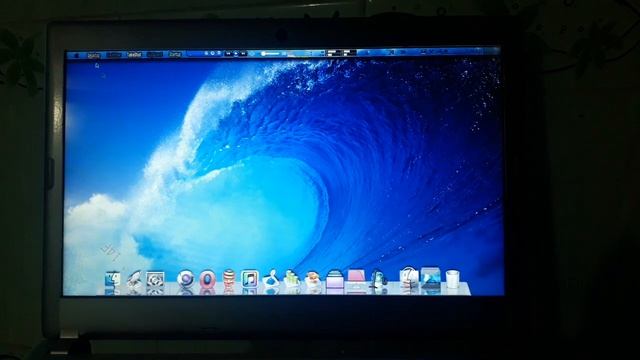The image size is (640, 360).
Task: Click the previous track button in menu bar
Action: 228,53
